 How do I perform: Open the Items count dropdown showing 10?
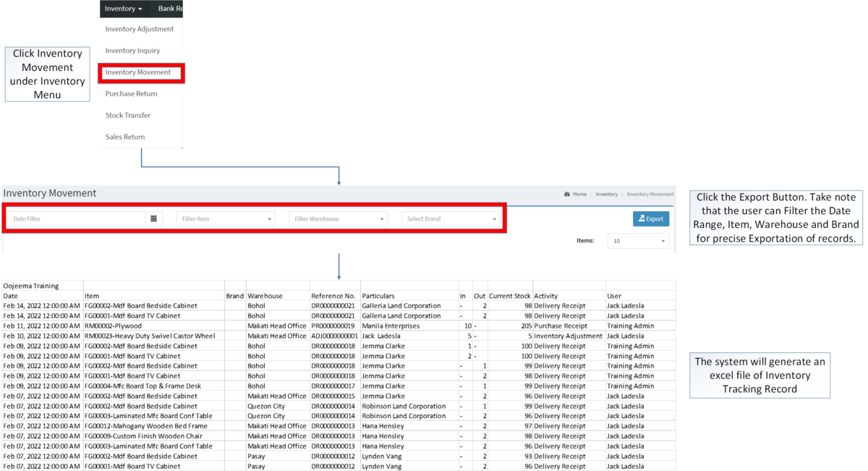(x=637, y=239)
